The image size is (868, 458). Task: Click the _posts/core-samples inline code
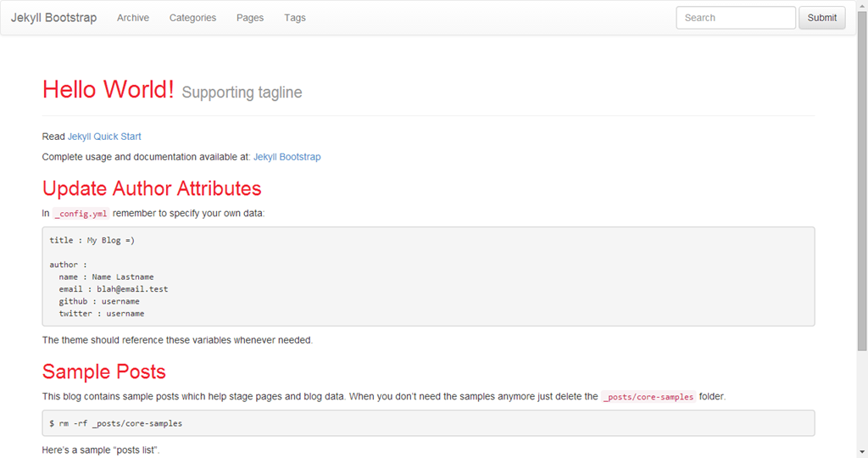[648, 397]
